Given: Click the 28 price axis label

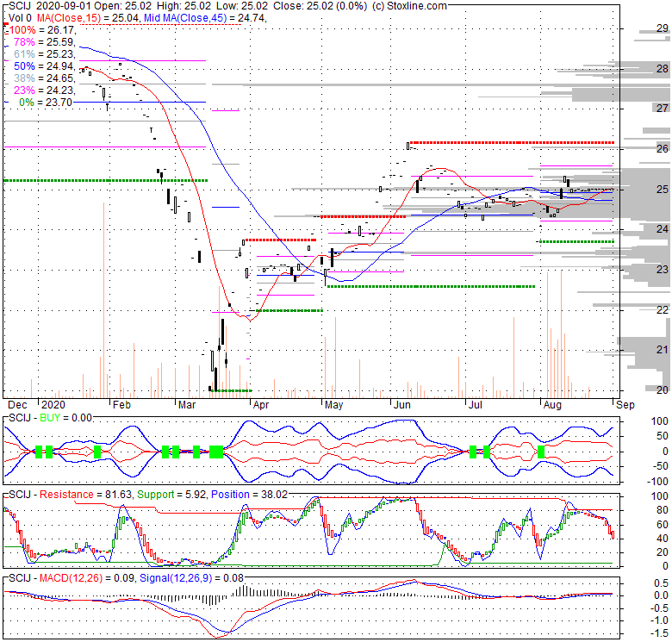Looking at the screenshot, I should [663, 69].
